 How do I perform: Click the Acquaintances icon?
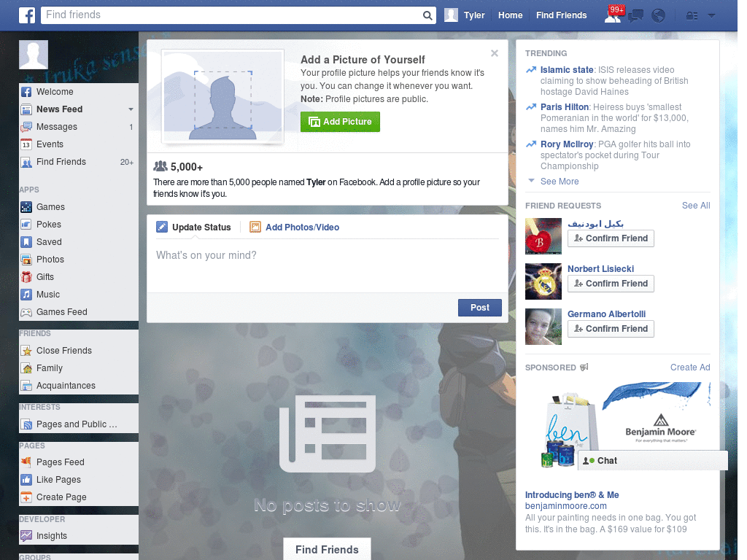point(26,386)
